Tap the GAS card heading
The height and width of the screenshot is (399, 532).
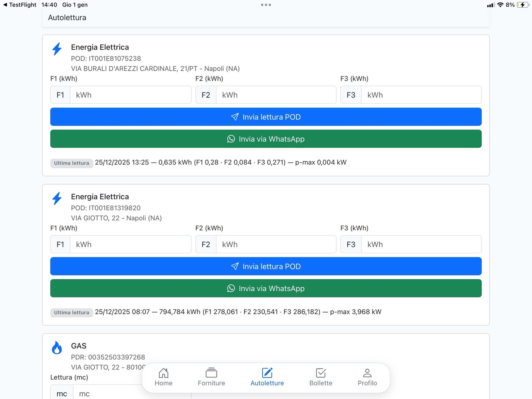click(79, 346)
